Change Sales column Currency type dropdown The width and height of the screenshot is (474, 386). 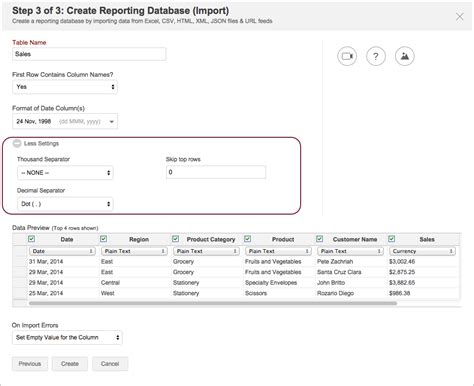click(x=422, y=251)
